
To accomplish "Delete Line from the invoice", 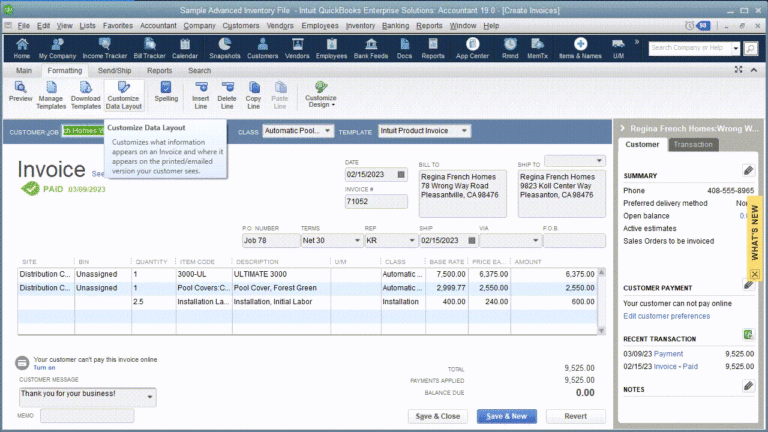I will pos(227,95).
